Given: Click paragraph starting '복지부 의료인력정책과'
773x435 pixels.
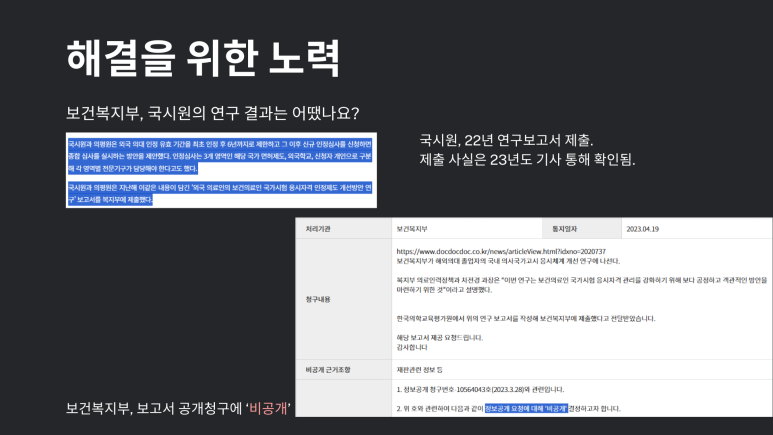Looking at the screenshot, I should pyautogui.click(x=582, y=285).
